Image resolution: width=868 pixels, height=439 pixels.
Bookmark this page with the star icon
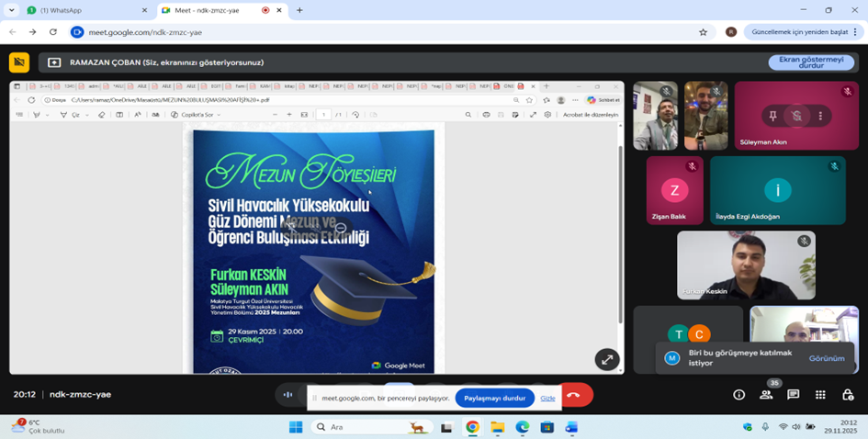(704, 32)
